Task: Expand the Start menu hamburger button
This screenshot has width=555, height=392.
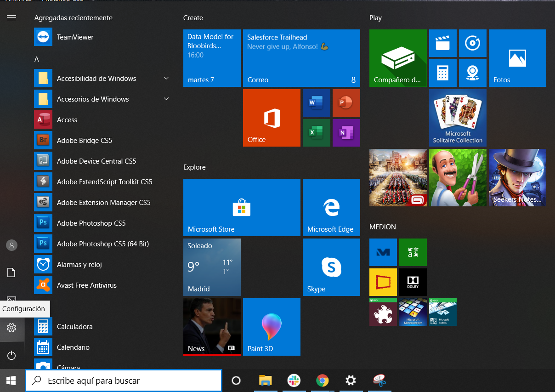Action: tap(11, 18)
